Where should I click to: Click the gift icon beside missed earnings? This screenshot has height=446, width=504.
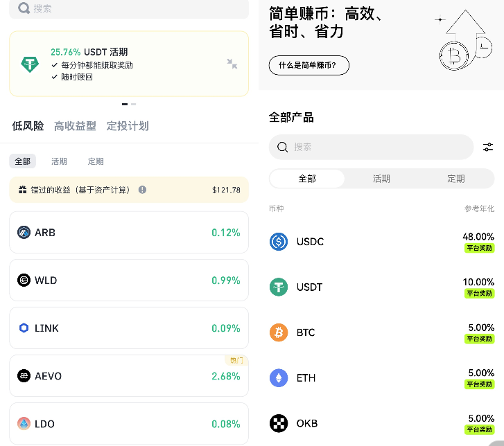[x=22, y=190]
